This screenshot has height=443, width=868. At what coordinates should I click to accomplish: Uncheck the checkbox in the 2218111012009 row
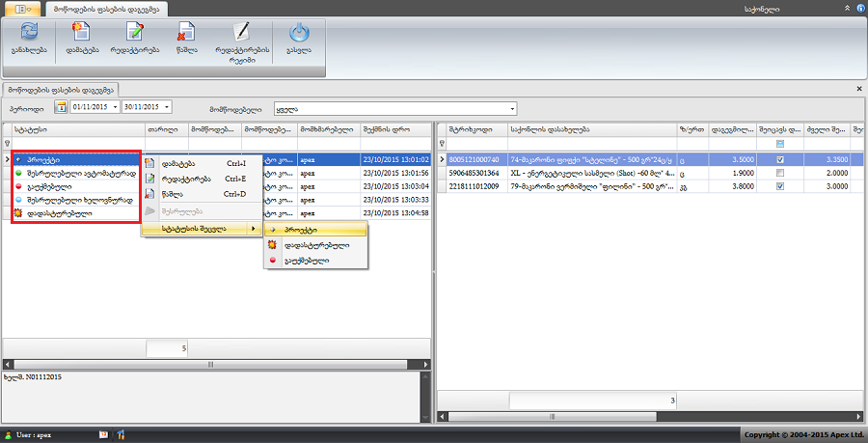point(780,186)
